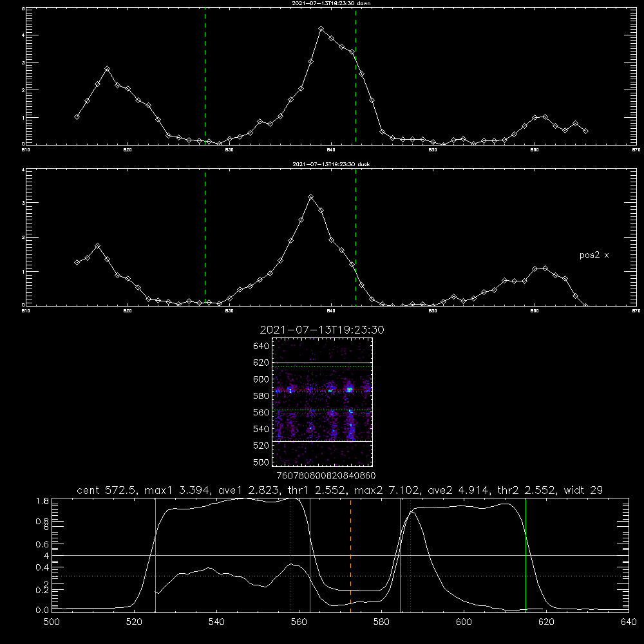
Task: Click the last diamond data point of the dawn curve
Action: [x=585, y=131]
